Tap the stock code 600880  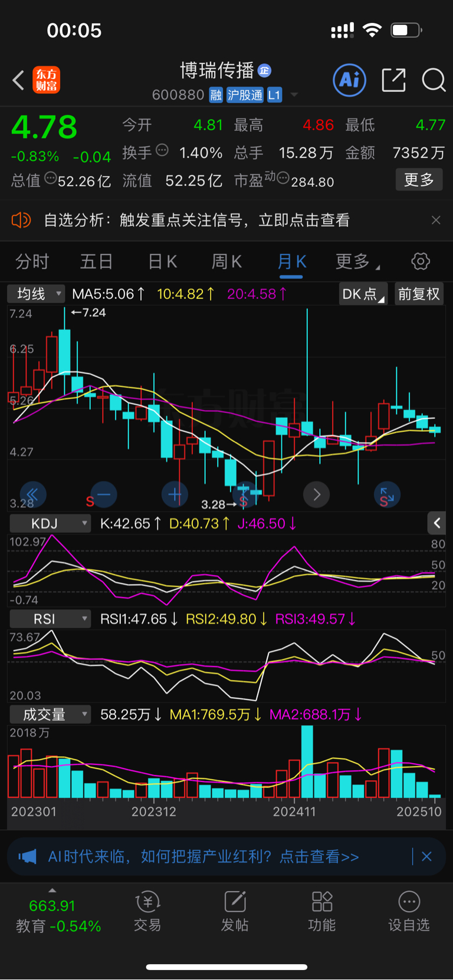(178, 95)
